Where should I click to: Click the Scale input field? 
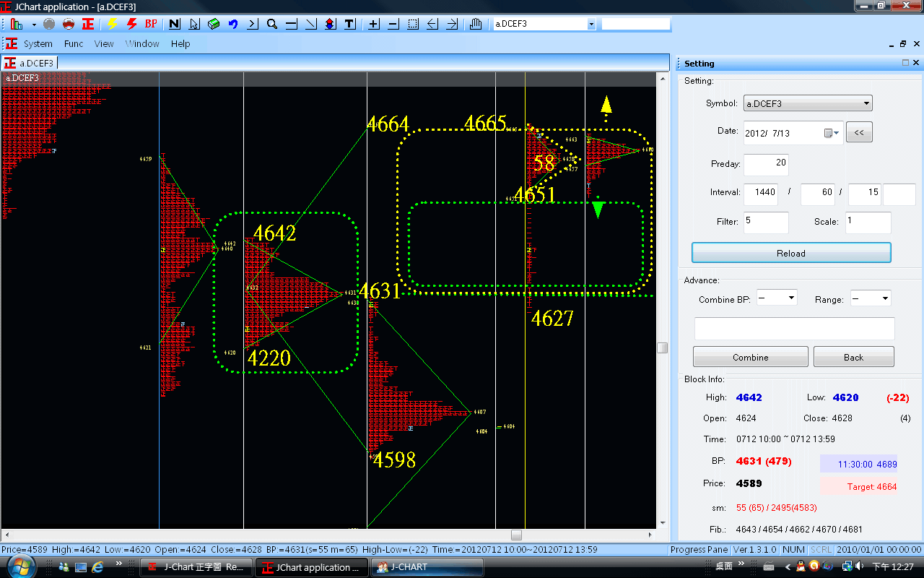pyautogui.click(x=868, y=221)
